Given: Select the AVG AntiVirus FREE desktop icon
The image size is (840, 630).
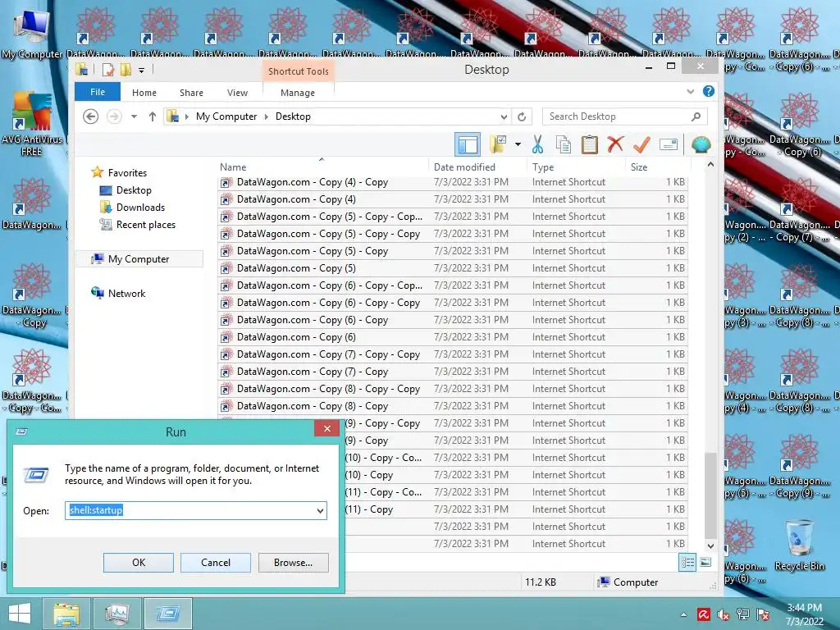Looking at the screenshot, I should point(32,124).
